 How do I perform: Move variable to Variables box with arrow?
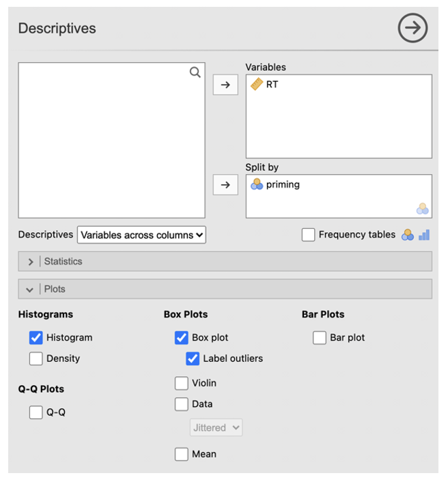225,85
